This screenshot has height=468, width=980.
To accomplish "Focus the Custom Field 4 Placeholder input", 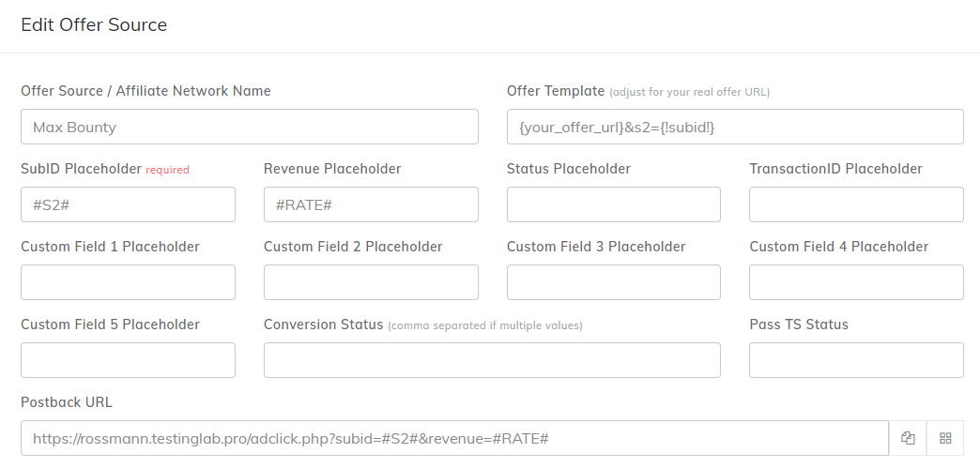I will (x=856, y=281).
